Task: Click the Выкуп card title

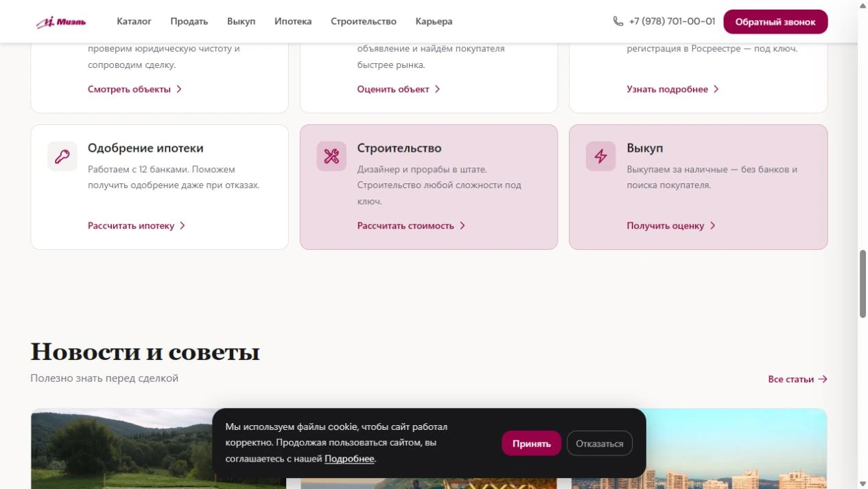Action: coord(645,148)
